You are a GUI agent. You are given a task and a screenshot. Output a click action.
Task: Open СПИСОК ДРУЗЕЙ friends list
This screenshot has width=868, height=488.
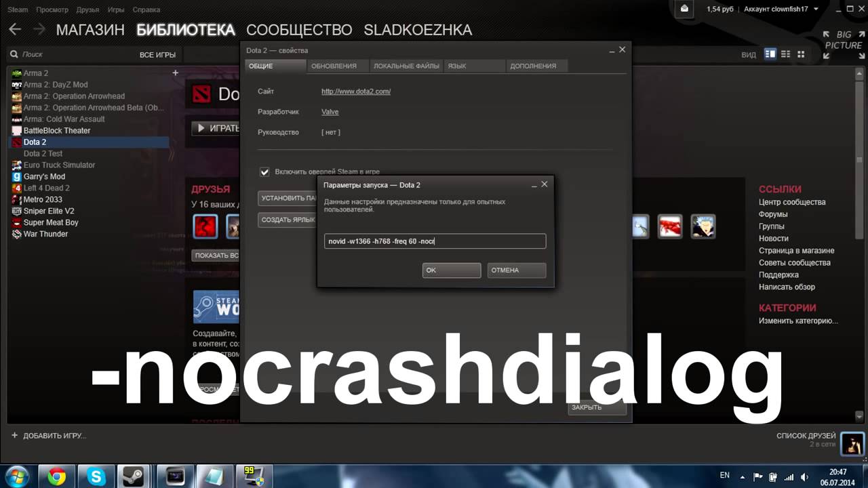(x=806, y=436)
